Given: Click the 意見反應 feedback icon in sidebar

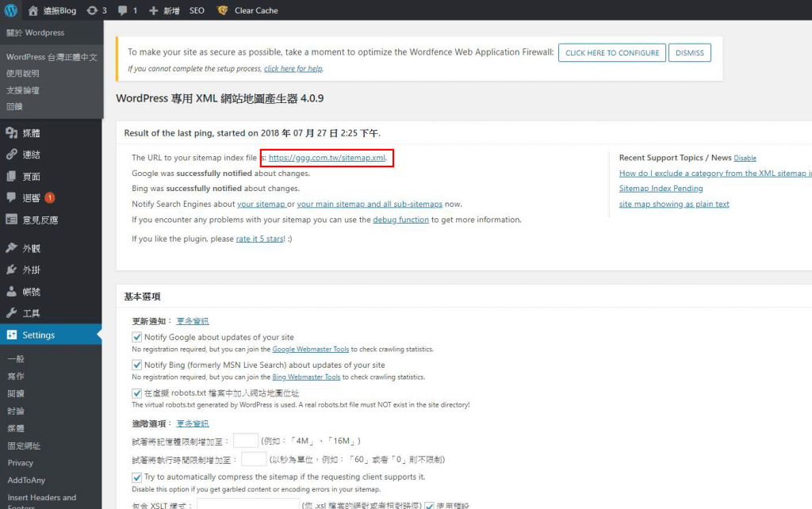Looking at the screenshot, I should click(x=11, y=220).
